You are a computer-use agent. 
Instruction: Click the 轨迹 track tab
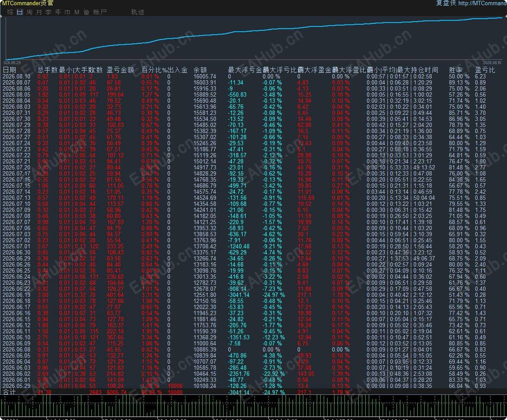(x=137, y=12)
